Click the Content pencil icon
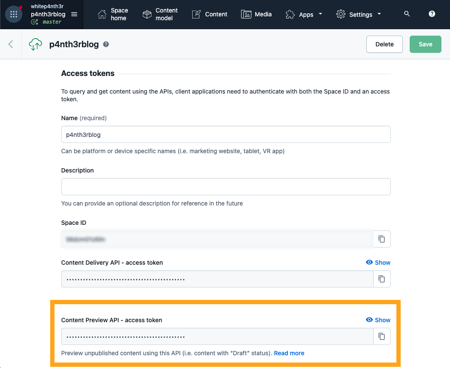This screenshot has height=368, width=450. 196,14
